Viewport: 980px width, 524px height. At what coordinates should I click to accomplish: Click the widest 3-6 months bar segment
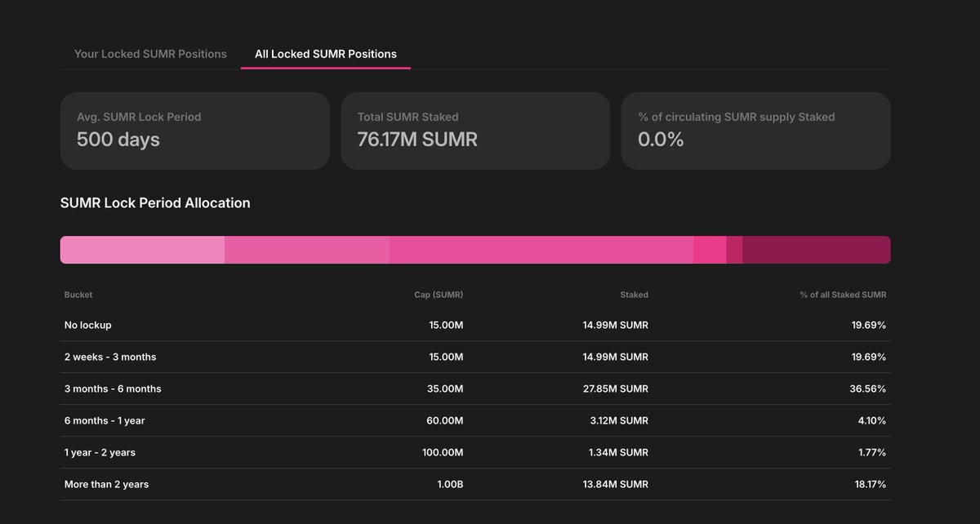tap(541, 250)
